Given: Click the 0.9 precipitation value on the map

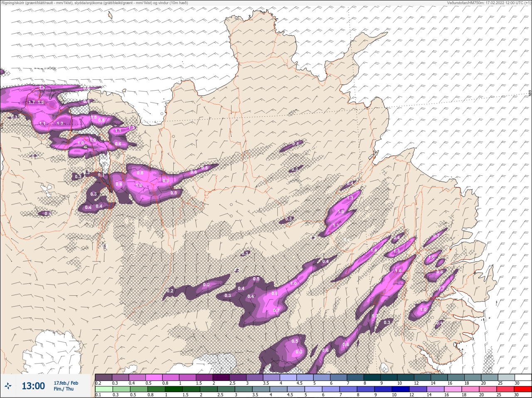Looking at the screenshot, I should click(x=165, y=181).
